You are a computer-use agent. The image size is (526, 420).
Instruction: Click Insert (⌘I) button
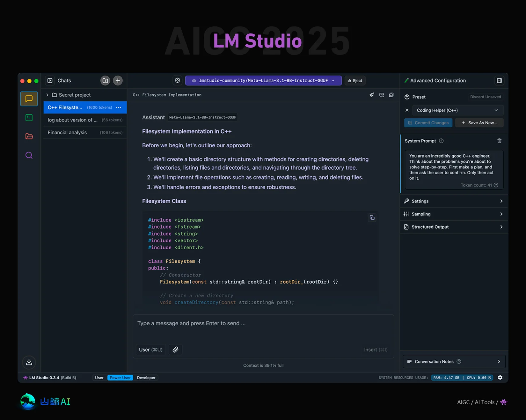pyautogui.click(x=376, y=350)
